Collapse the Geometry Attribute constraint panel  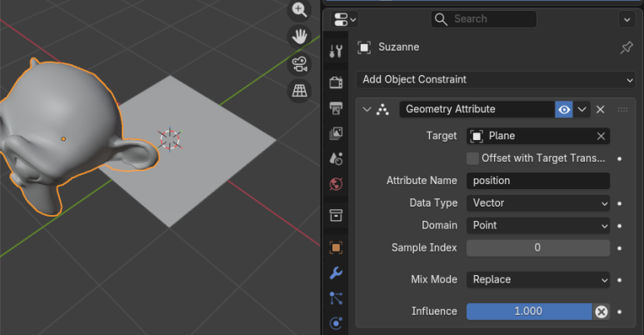pyautogui.click(x=367, y=109)
